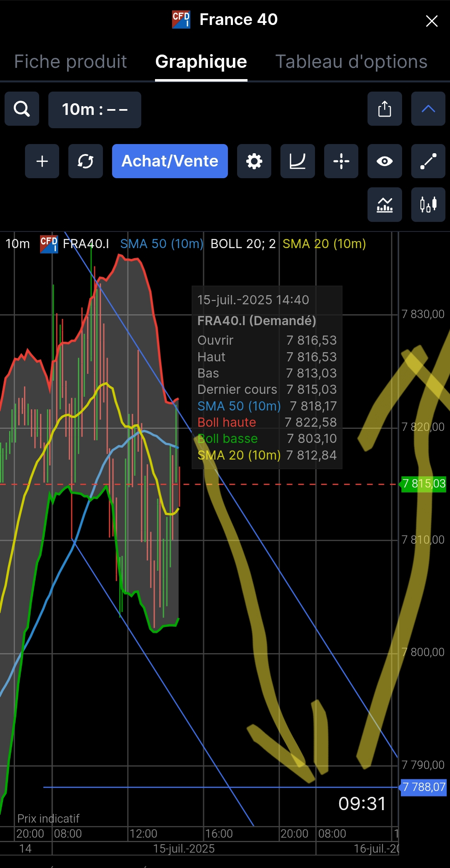Tap the 7 800,00 price axis label
450x868 pixels.
[x=423, y=652]
